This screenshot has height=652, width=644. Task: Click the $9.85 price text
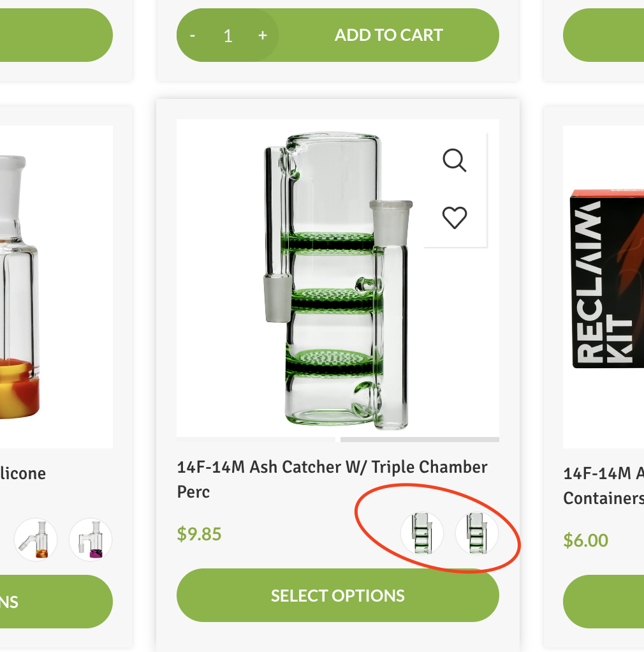pos(199,534)
